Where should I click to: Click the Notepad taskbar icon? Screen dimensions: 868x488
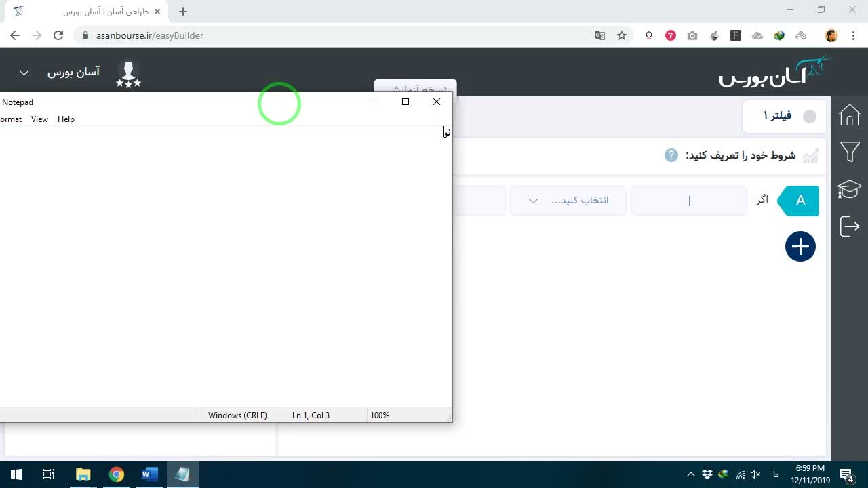[182, 474]
